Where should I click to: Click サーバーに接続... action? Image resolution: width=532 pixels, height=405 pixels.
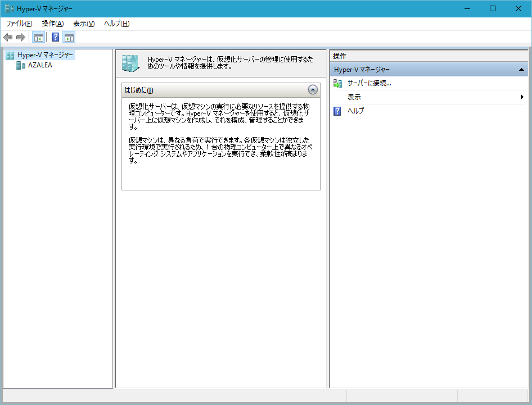tap(369, 83)
